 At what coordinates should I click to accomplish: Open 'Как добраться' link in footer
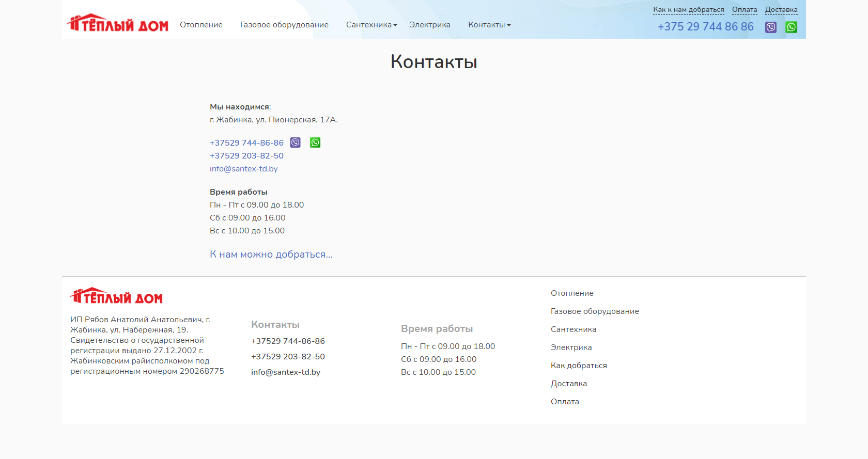[579, 366]
